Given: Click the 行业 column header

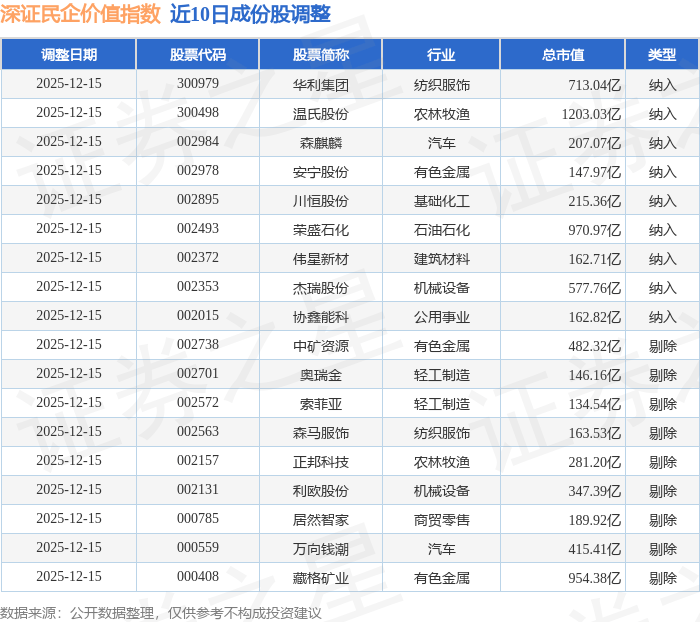Looking at the screenshot, I should (441, 55).
